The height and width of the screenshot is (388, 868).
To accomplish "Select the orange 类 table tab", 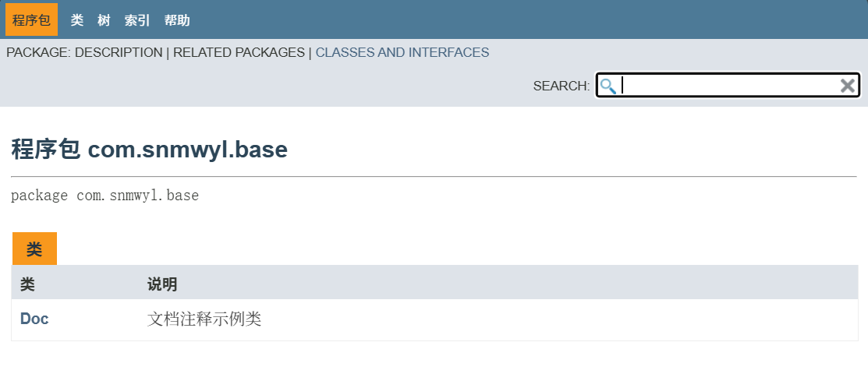I will coord(34,249).
